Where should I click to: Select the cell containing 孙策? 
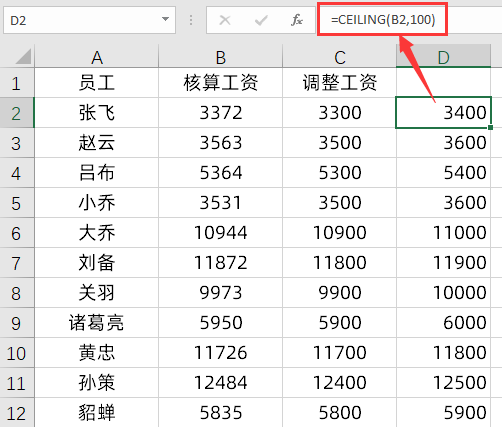[x=97, y=383]
